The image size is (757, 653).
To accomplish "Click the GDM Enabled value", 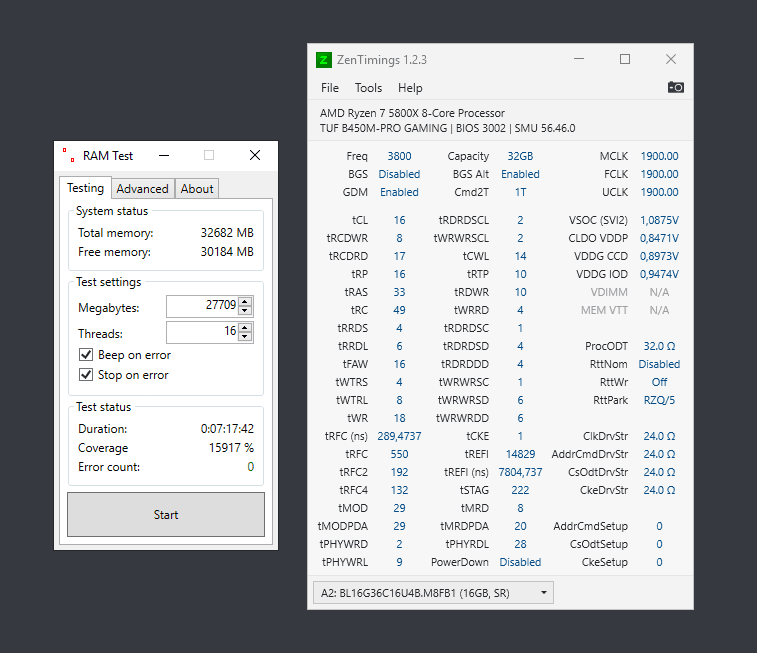I will click(x=399, y=192).
